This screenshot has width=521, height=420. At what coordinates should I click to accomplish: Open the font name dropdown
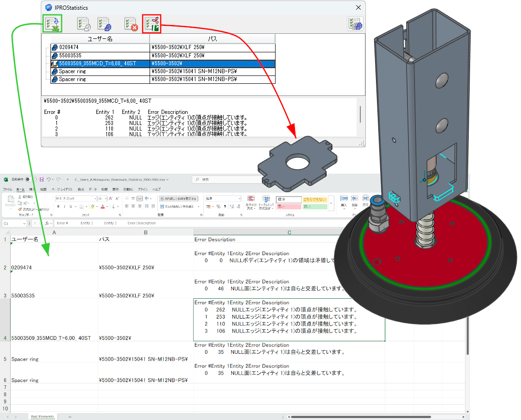[94, 198]
